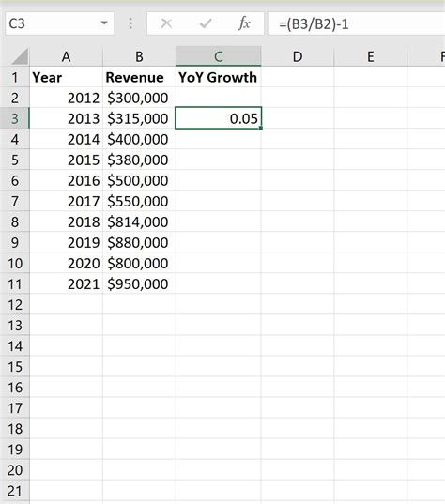Click cell containing 2015
445x504 pixels.
click(67, 160)
